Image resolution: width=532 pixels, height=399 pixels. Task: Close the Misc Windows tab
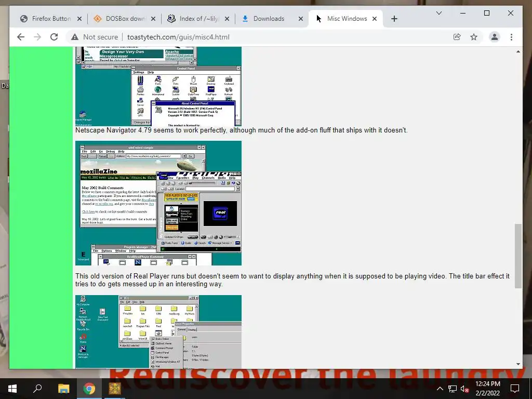375,19
